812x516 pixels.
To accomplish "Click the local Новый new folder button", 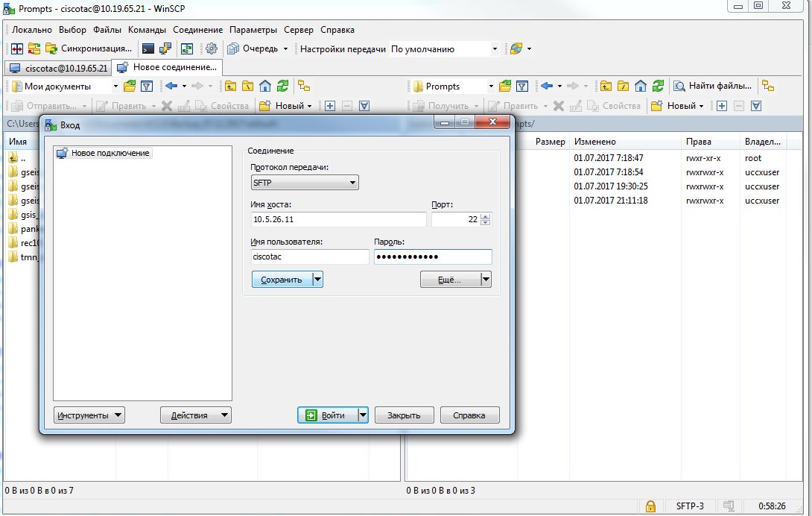I will point(285,106).
